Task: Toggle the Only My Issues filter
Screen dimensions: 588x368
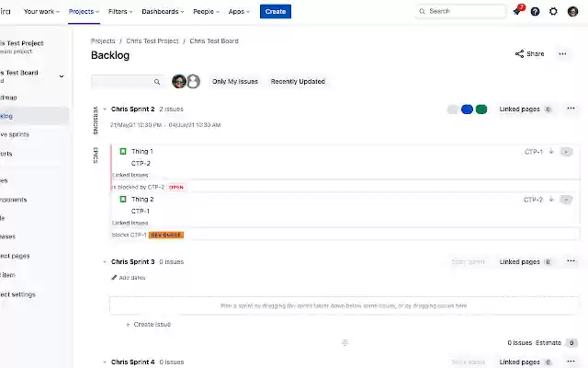Action: click(235, 82)
